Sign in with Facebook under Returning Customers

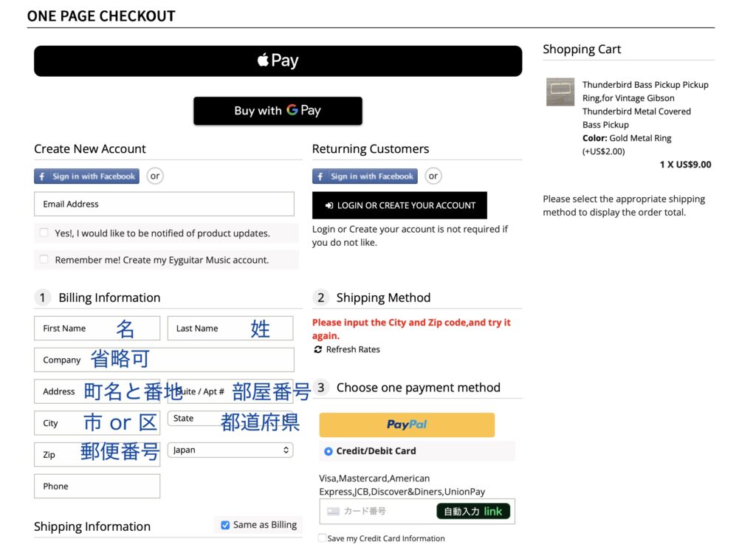coord(365,176)
